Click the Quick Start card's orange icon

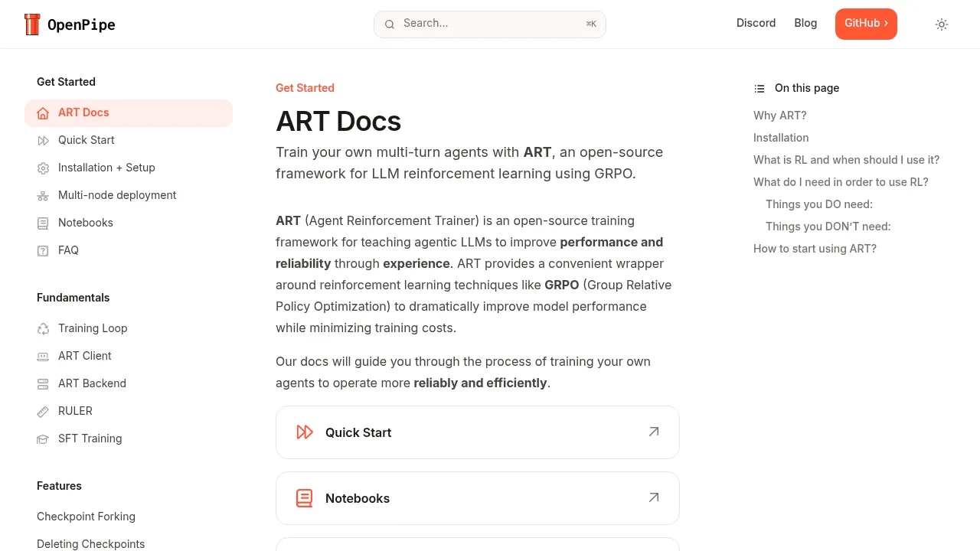[305, 432]
